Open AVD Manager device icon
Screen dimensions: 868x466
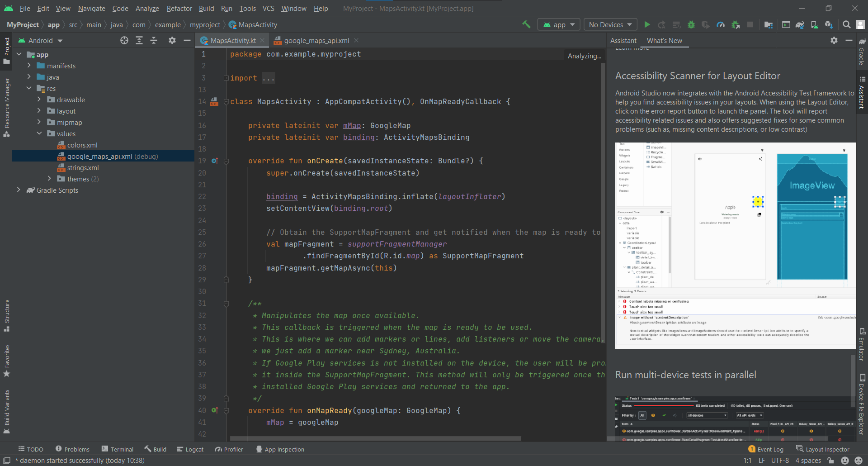point(814,24)
